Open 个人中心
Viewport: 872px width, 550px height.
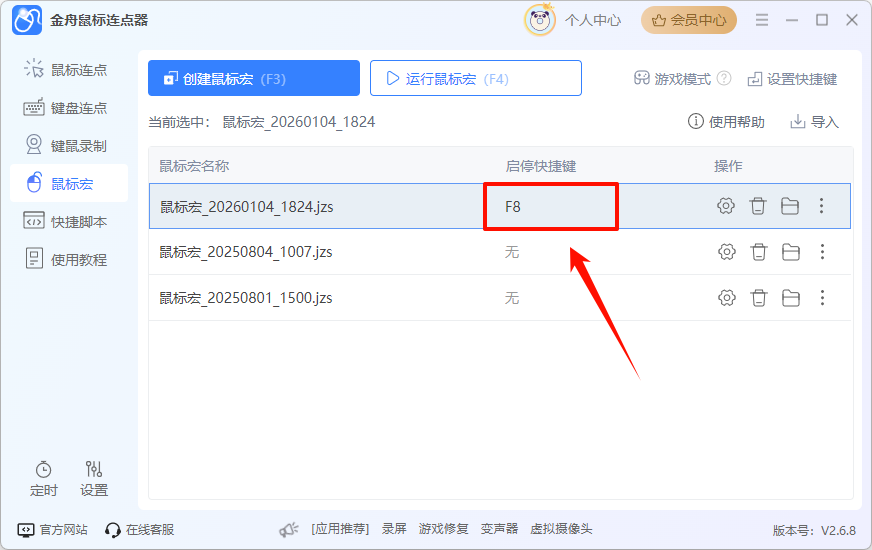[593, 21]
